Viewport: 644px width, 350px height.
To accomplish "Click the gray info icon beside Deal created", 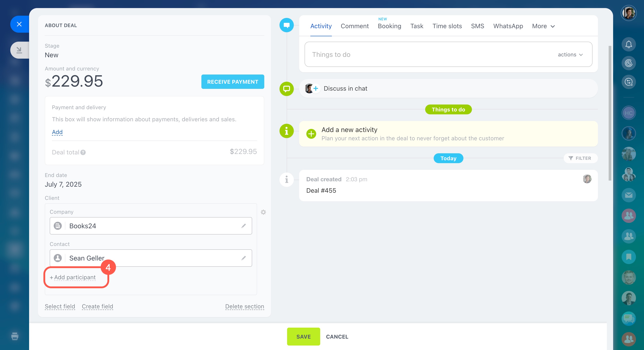I will (x=286, y=179).
